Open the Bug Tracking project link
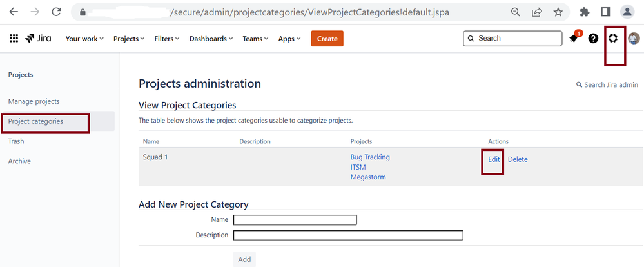Viewport: 644px width, 267px height. [x=370, y=157]
